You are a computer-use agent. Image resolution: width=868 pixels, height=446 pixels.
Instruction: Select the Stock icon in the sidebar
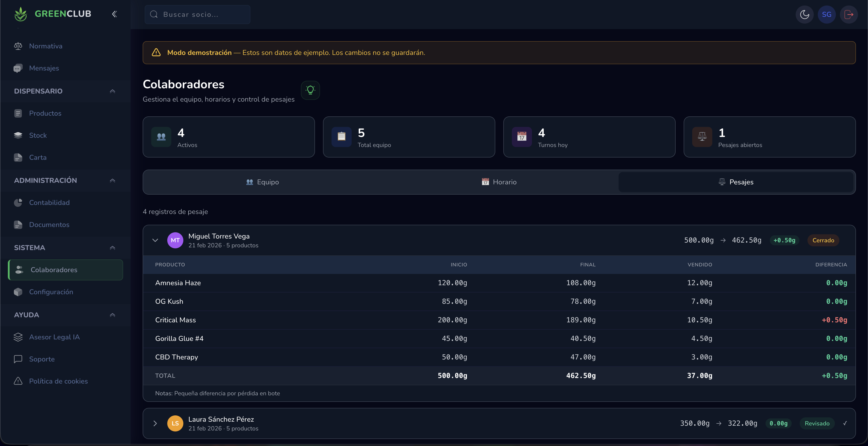[x=18, y=135]
